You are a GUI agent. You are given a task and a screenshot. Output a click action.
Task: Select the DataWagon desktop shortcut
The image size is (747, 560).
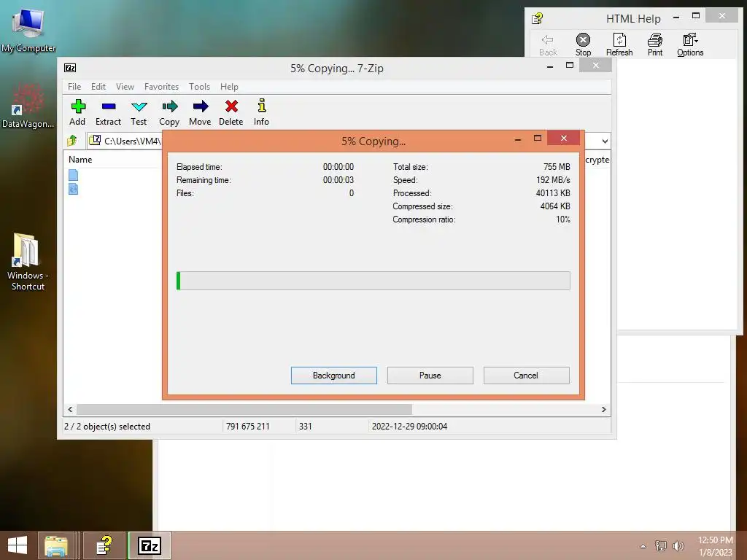pos(28,106)
